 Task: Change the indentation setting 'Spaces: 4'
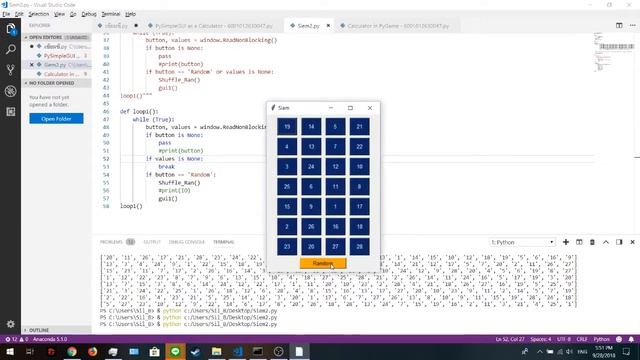tap(541, 339)
